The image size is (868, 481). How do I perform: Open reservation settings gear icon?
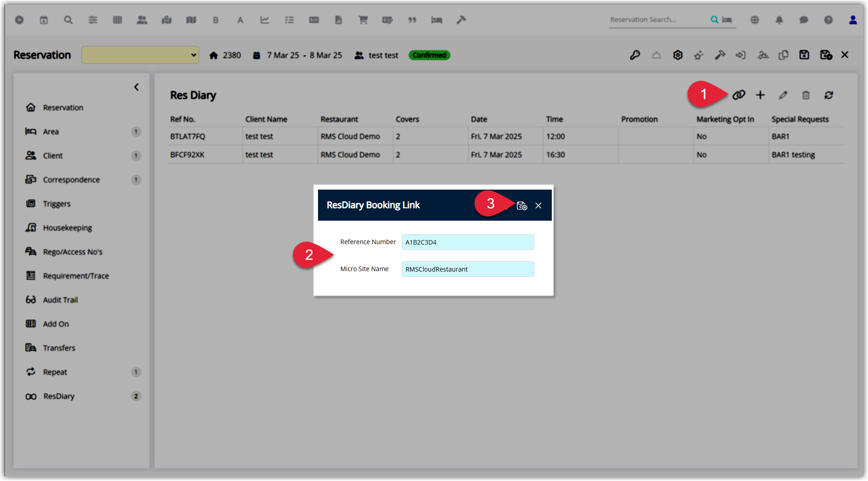[678, 55]
